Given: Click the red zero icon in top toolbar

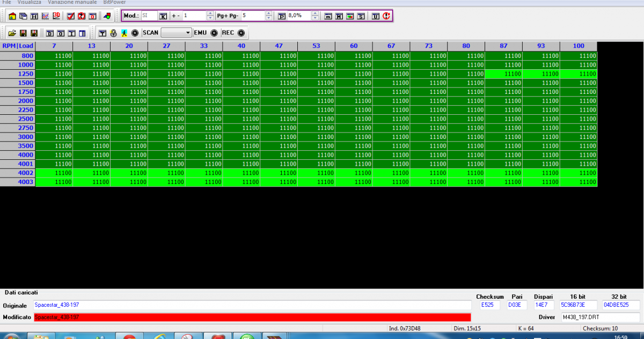Looking at the screenshot, I should [92, 16].
